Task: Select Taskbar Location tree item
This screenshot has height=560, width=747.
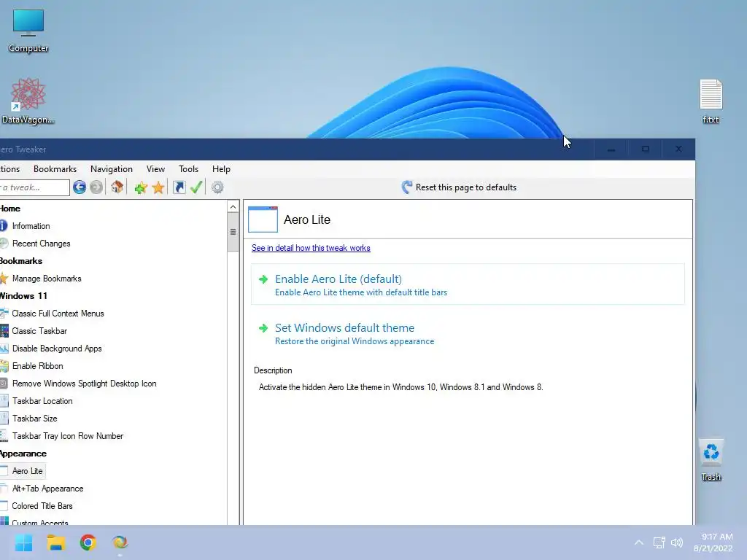Action: pos(42,401)
